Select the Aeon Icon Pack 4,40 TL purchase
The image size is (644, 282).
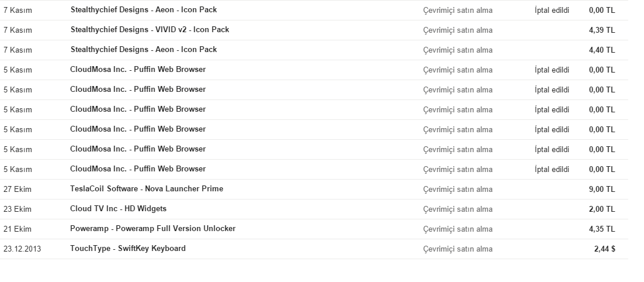pyautogui.click(x=314, y=50)
